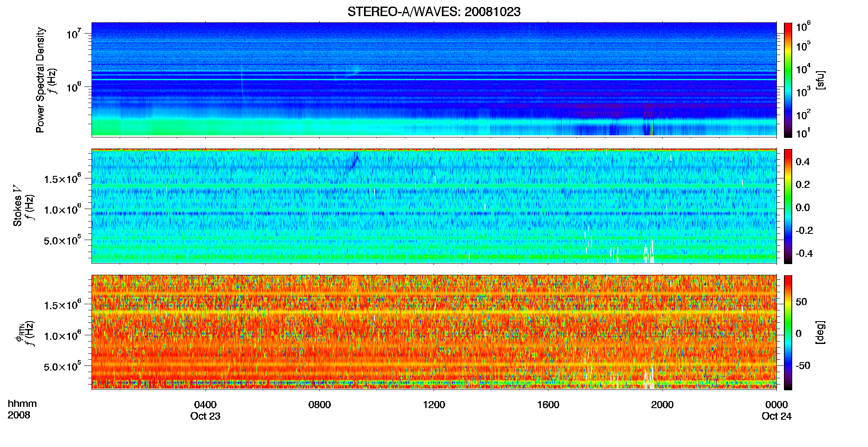Click the 5.0×10^5 tick on the Stokes V panel
868x447 pixels.
click(x=62, y=240)
